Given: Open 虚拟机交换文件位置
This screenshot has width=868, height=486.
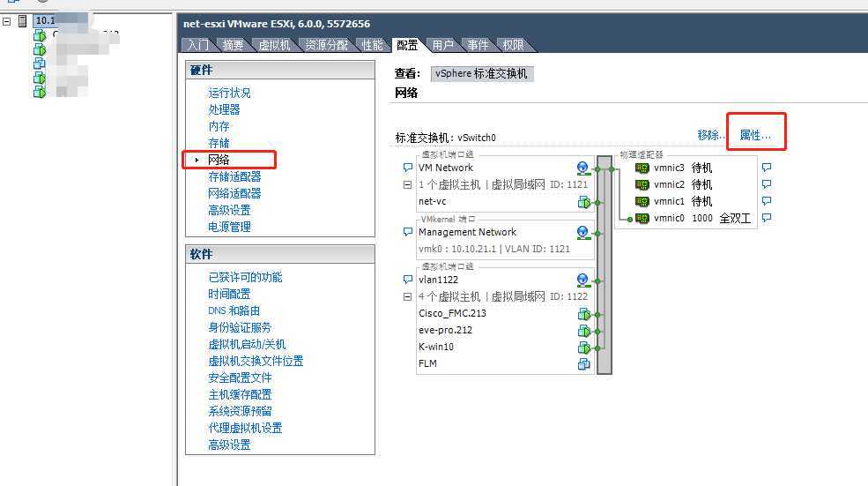Looking at the screenshot, I should pos(256,361).
